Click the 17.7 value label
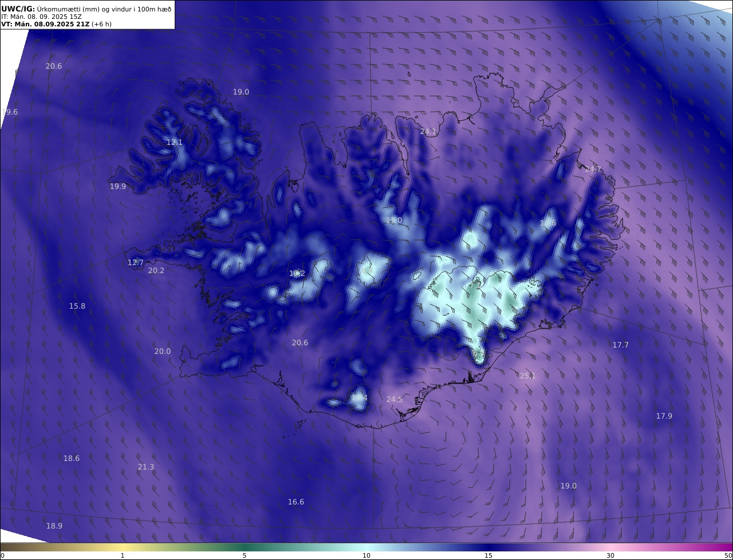 (621, 345)
